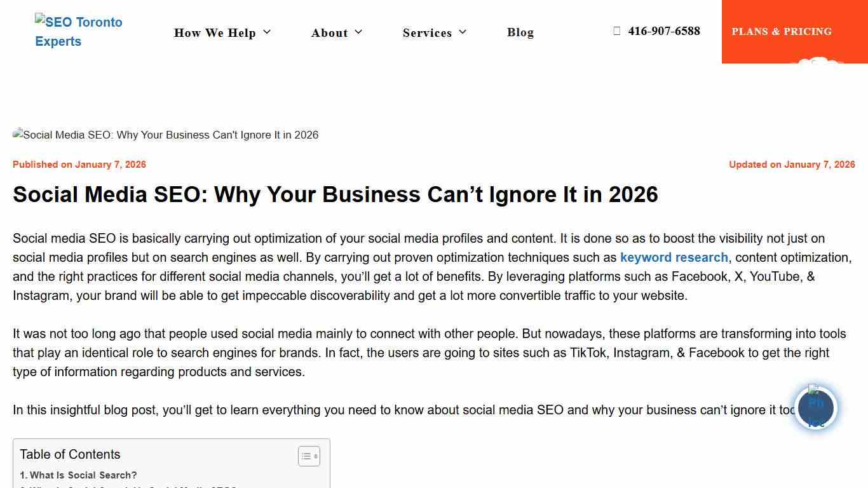Click the SEO Toronto Experts logo

(78, 32)
